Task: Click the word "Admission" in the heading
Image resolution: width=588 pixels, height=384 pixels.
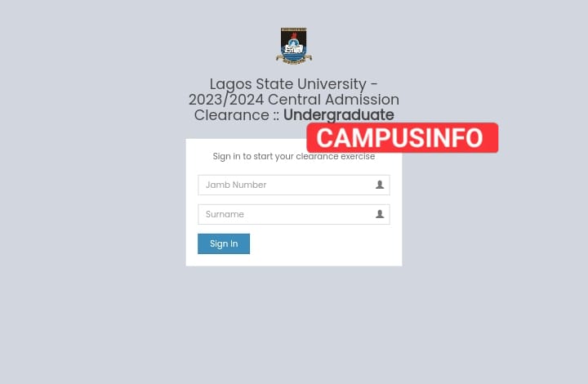Action: [363, 100]
